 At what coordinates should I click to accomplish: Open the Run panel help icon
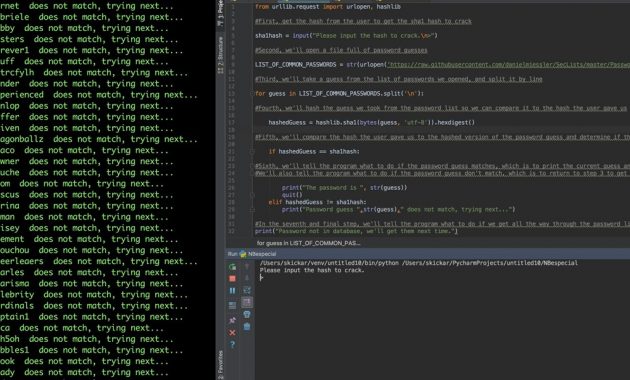232,345
